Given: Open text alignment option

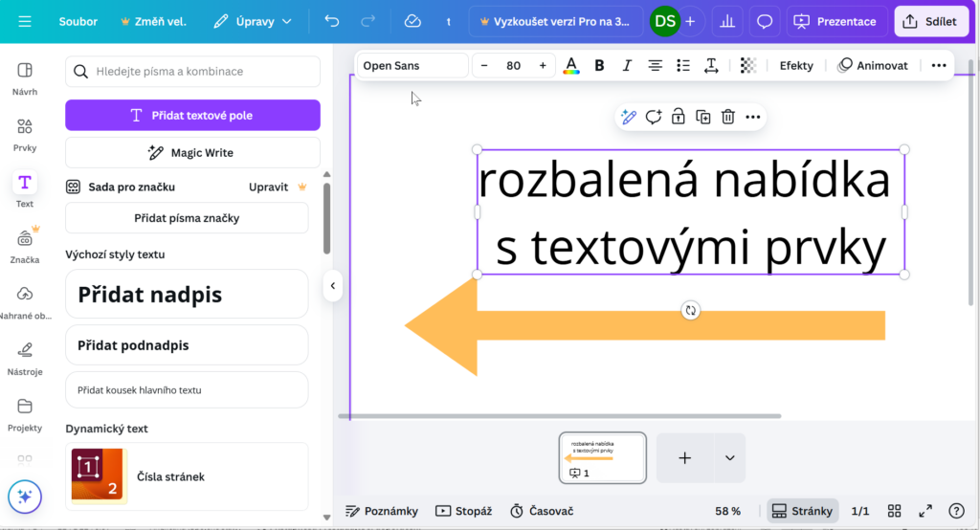Looking at the screenshot, I should click(655, 66).
